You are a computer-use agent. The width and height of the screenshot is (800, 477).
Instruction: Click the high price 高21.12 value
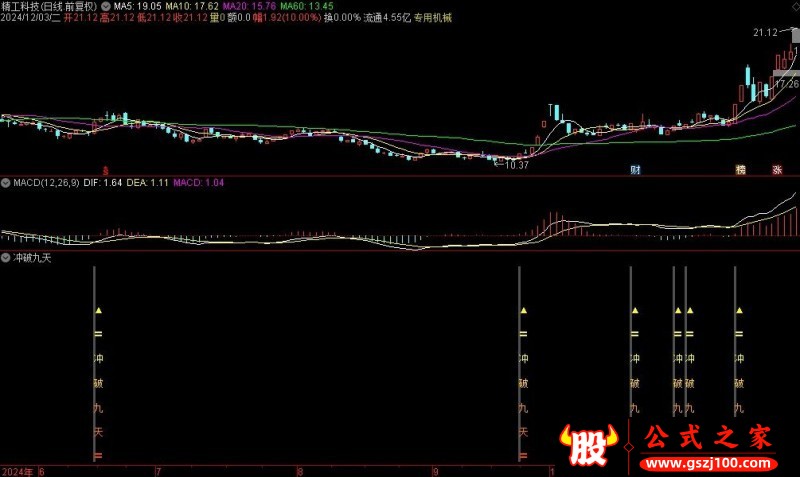click(x=117, y=18)
